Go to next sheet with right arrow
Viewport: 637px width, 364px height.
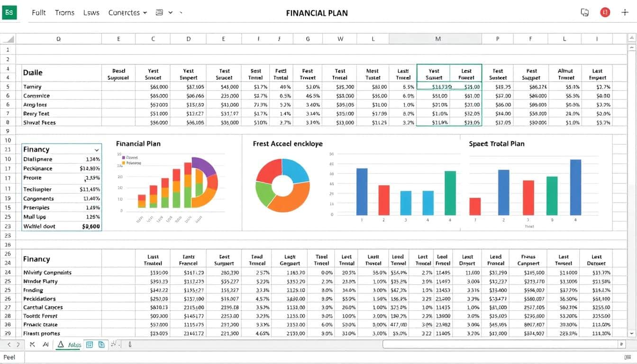[x=18, y=345]
